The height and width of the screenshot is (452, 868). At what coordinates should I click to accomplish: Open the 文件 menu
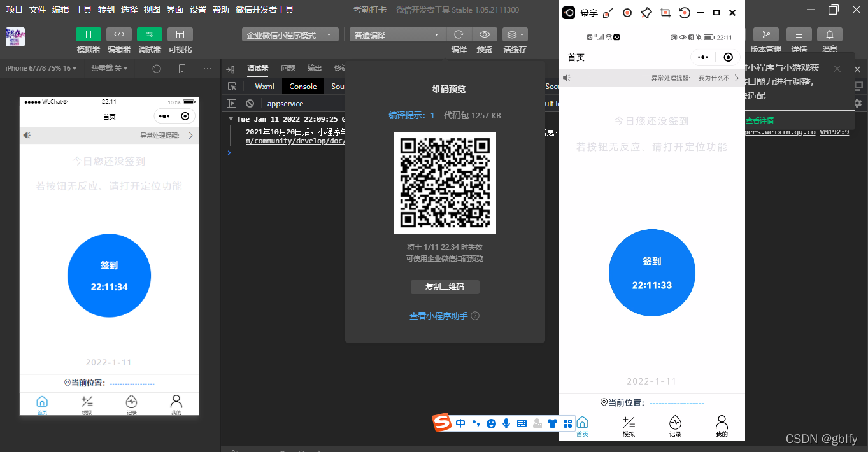click(38, 10)
